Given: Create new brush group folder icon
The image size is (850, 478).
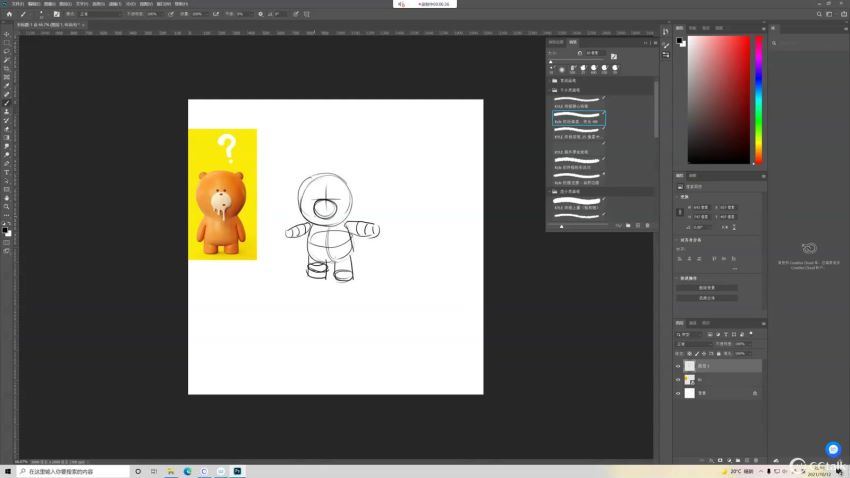Looking at the screenshot, I should click(628, 225).
